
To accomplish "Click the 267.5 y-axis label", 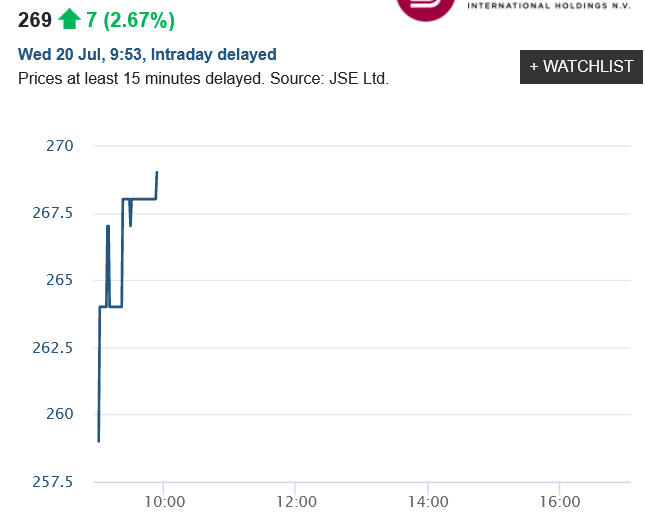I will pyautogui.click(x=53, y=213).
